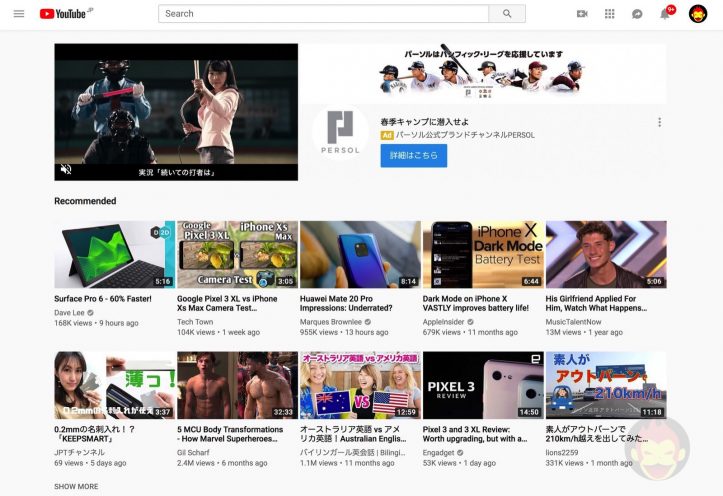Click the 955K views • 13 hours ago text
723x496 pixels.
pyautogui.click(x=344, y=332)
